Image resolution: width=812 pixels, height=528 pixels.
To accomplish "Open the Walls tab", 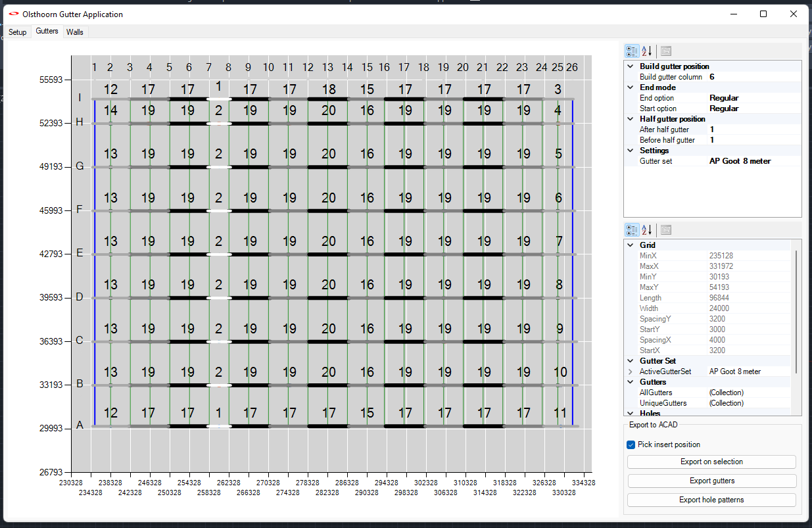I will click(x=74, y=32).
